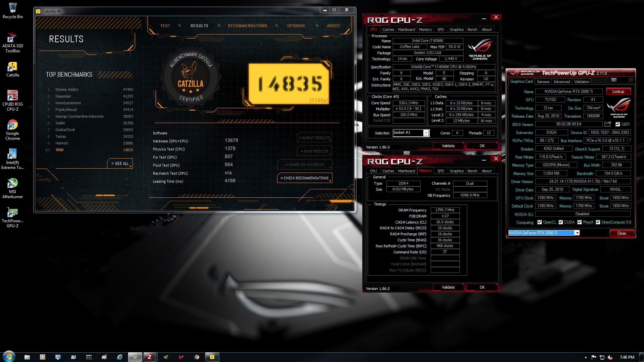Open Catzilla RECOMMENDATIONS tab
Viewport: 644px width, 362px height.
248,26
